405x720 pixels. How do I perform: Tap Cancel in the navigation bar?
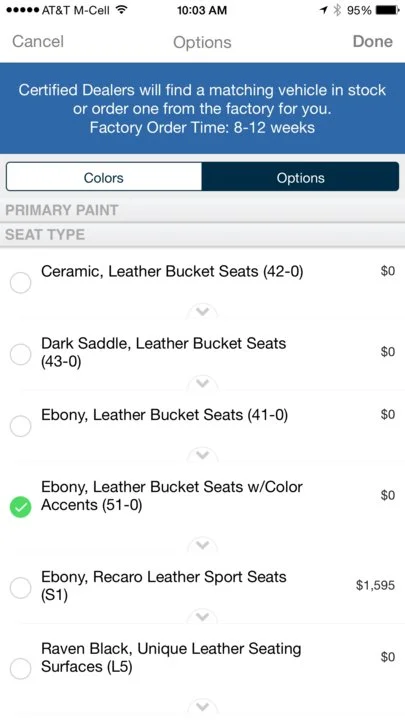click(38, 41)
